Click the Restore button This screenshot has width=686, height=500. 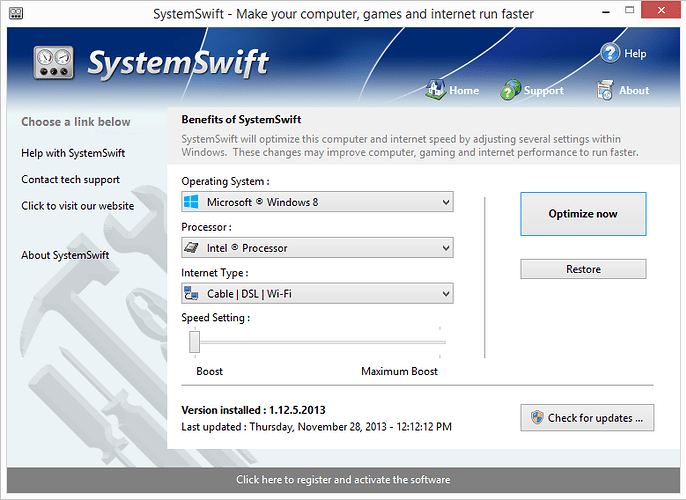pyautogui.click(x=583, y=269)
